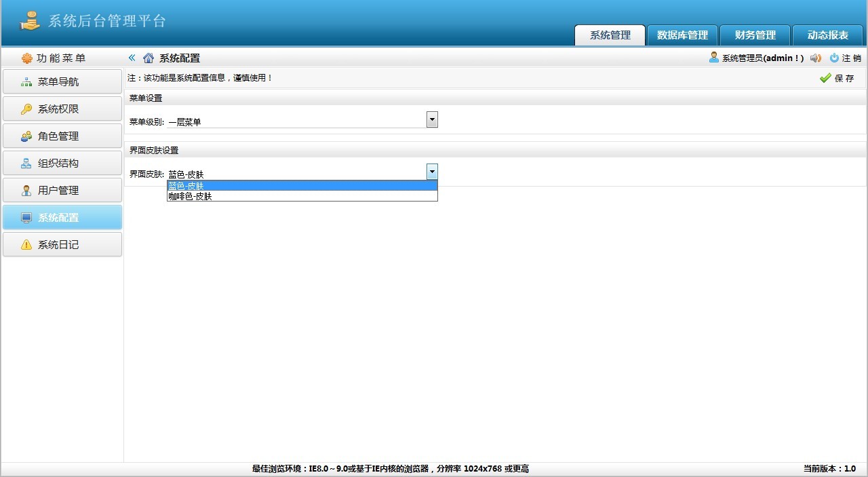The image size is (868, 477).
Task: Click the speaker sound icon
Action: (816, 58)
